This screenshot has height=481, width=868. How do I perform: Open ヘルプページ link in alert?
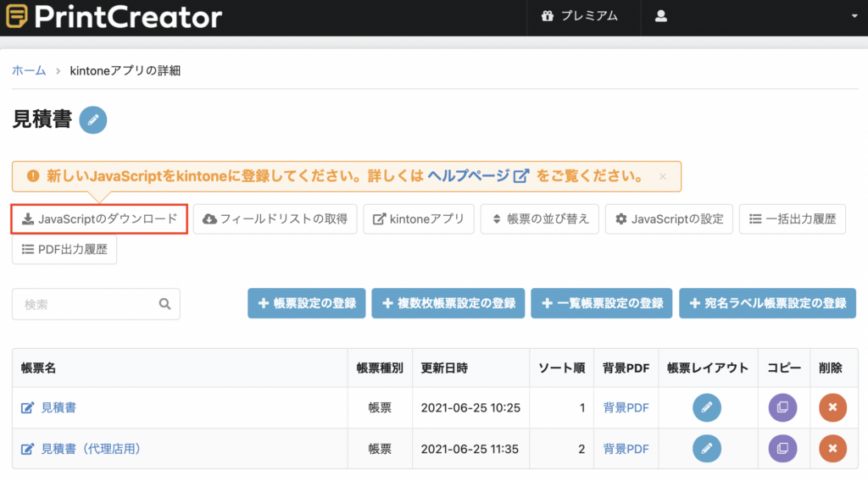point(478,176)
